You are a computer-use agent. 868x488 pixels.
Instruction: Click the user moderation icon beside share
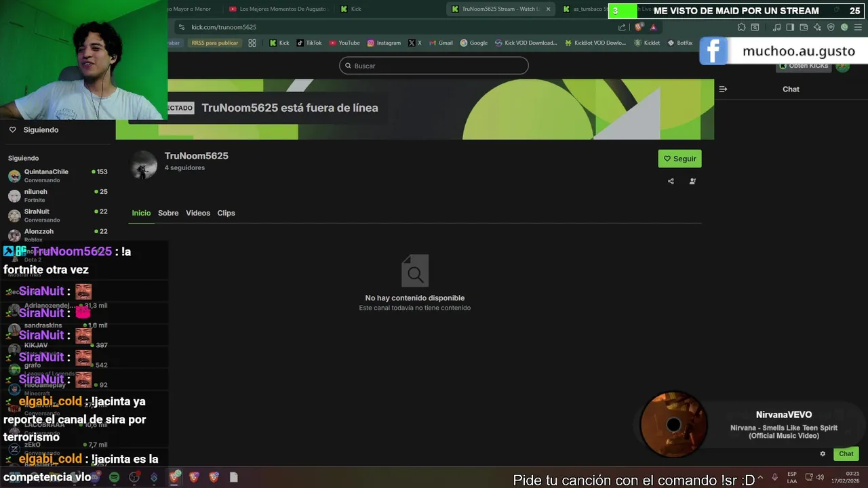point(692,181)
